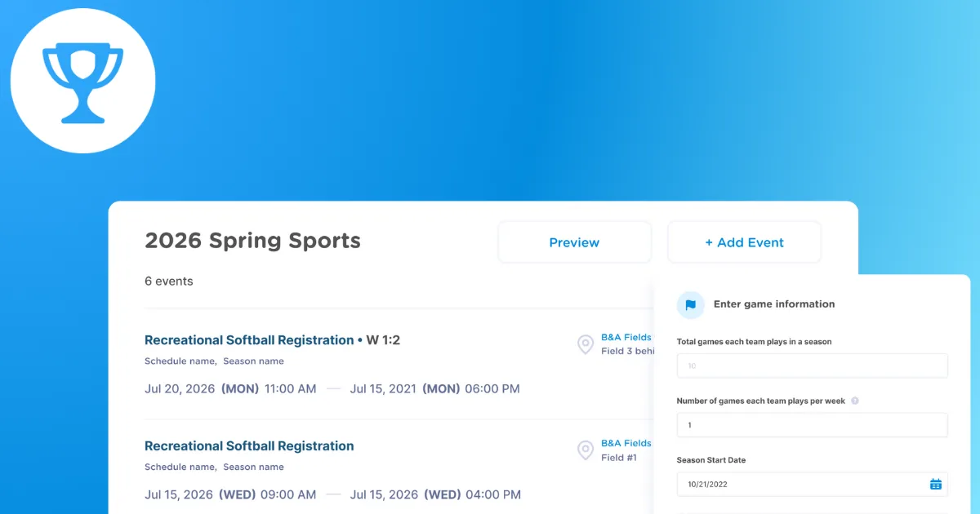The height and width of the screenshot is (514, 980).
Task: Open the second Recreational Softball Registration event
Action: coord(249,445)
